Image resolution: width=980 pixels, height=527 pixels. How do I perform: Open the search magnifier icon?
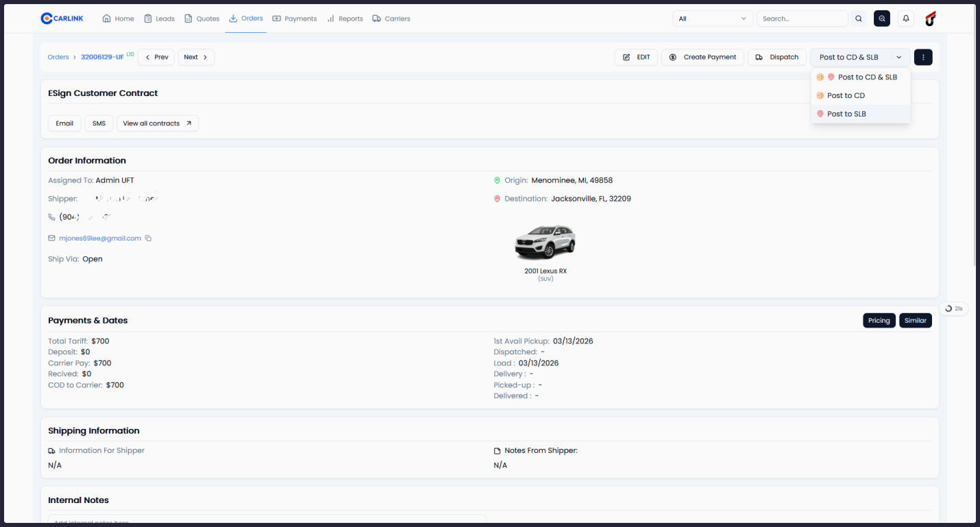tap(859, 19)
